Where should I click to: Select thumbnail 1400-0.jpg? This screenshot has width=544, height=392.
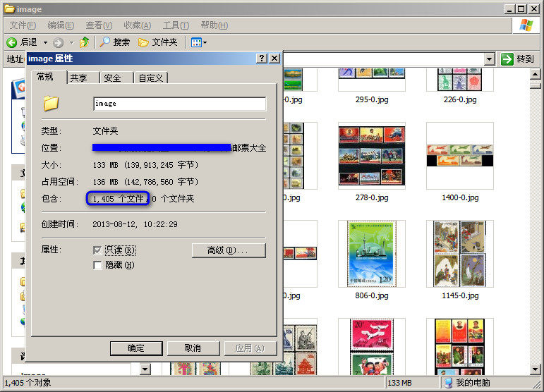460,156
